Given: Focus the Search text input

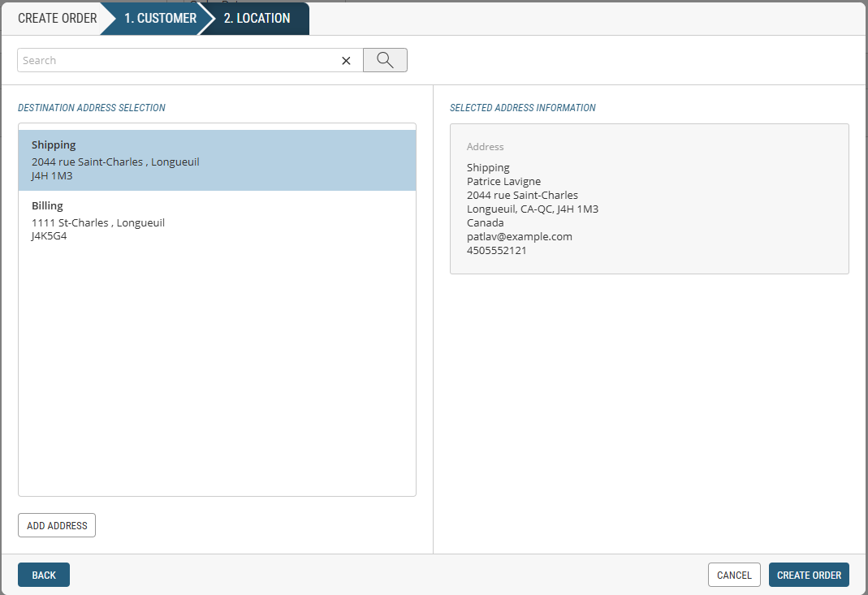Looking at the screenshot, I should [x=179, y=60].
